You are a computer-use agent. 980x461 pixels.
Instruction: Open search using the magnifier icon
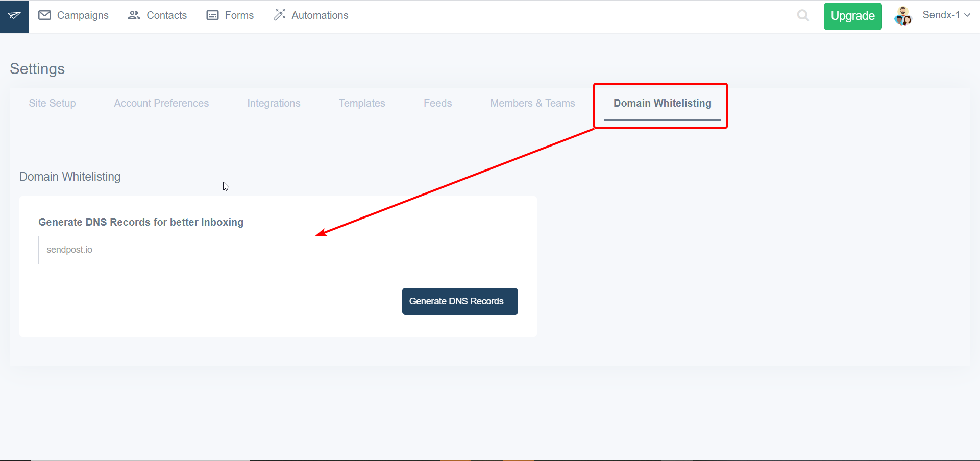(803, 16)
